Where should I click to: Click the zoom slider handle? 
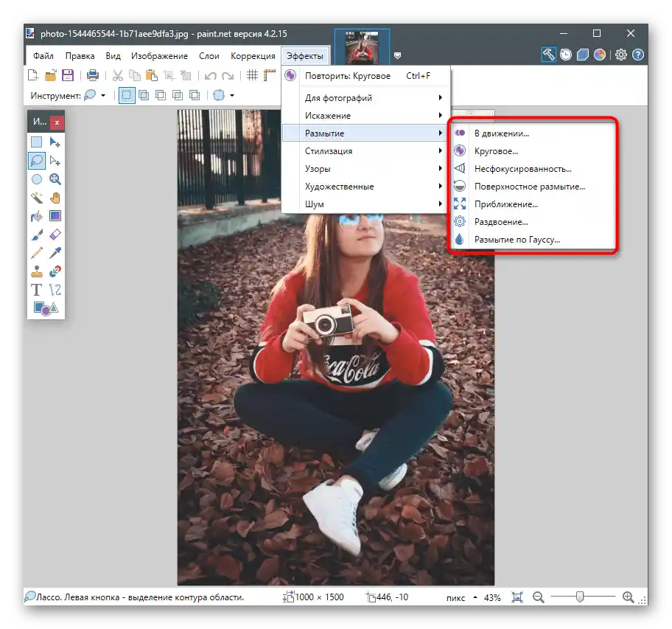tap(580, 597)
